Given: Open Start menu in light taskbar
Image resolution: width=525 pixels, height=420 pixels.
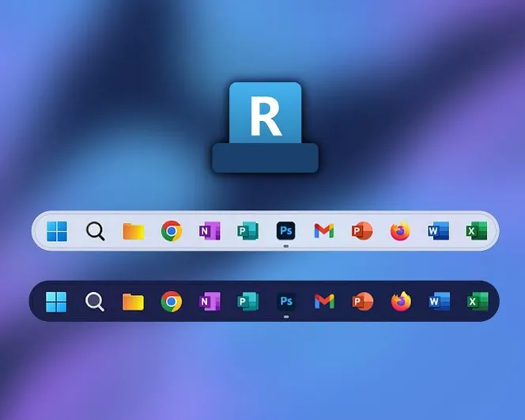Looking at the screenshot, I should (x=57, y=231).
